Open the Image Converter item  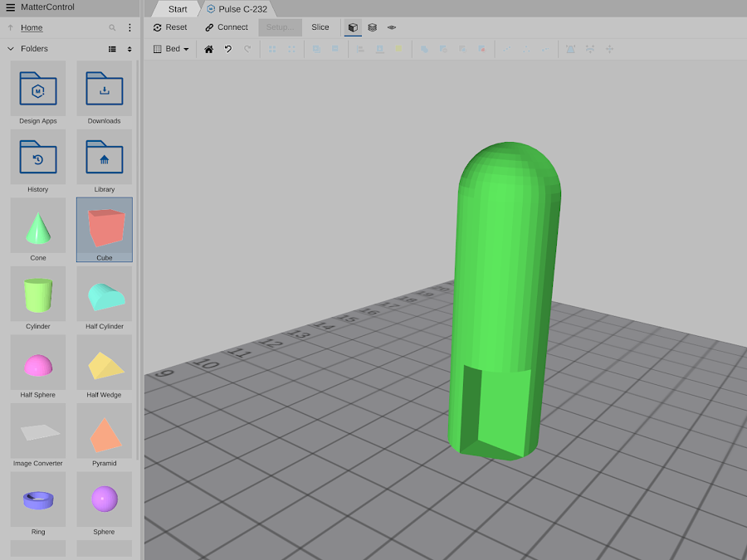point(38,436)
